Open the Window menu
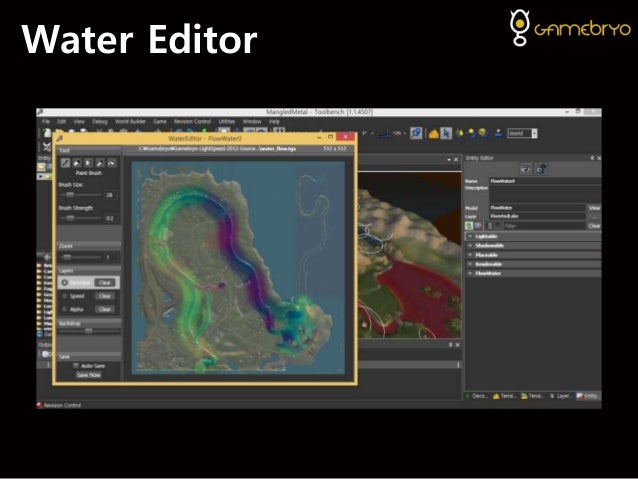638x479 pixels. 252,121
